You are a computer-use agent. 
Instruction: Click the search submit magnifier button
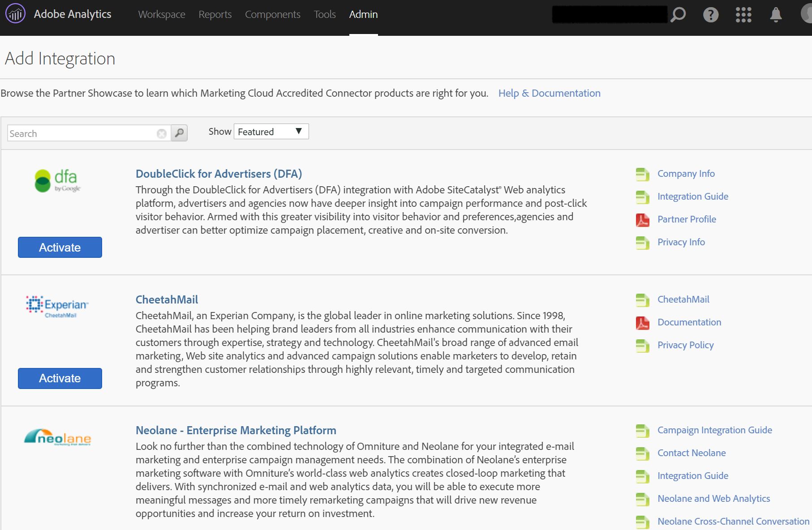179,133
